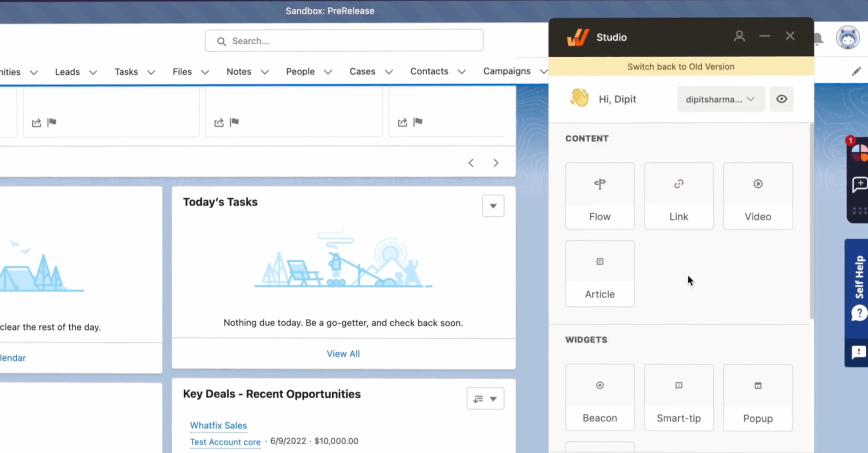The image size is (868, 453).
Task: Click the Studio panel vertical scrollbar
Action: (x=811, y=222)
